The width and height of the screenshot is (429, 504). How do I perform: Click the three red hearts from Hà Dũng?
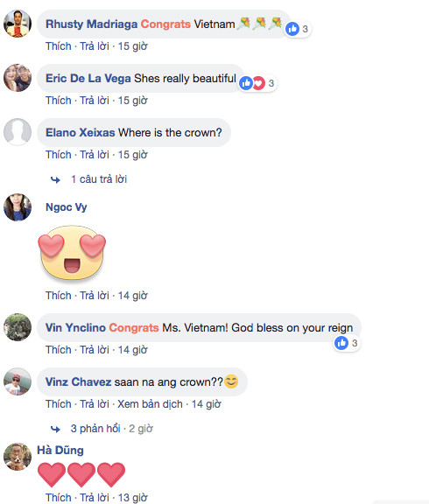pos(81,474)
